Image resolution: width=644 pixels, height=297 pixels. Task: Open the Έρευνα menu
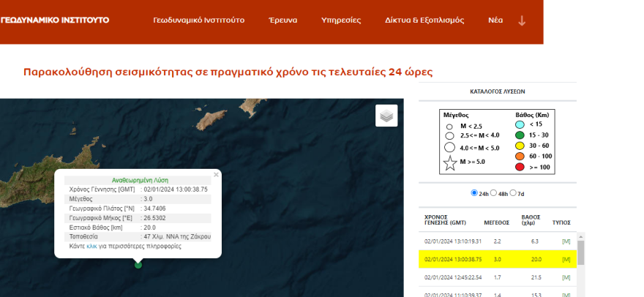[x=283, y=20]
